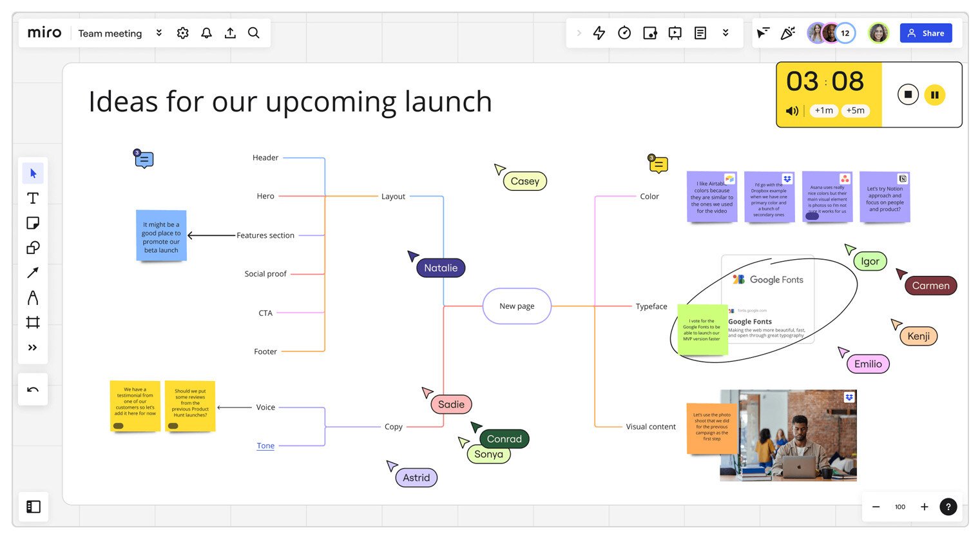Click the miro logo
This screenshot has width=980, height=539.
44,33
